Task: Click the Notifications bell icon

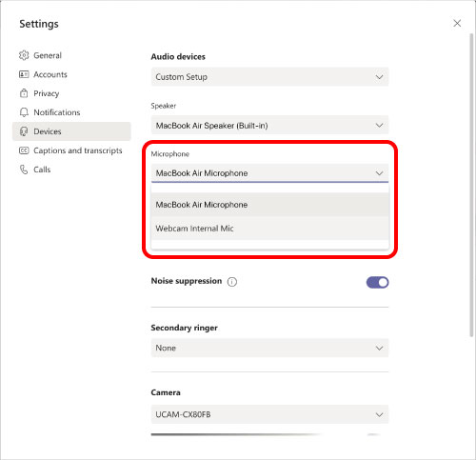Action: pyautogui.click(x=24, y=112)
